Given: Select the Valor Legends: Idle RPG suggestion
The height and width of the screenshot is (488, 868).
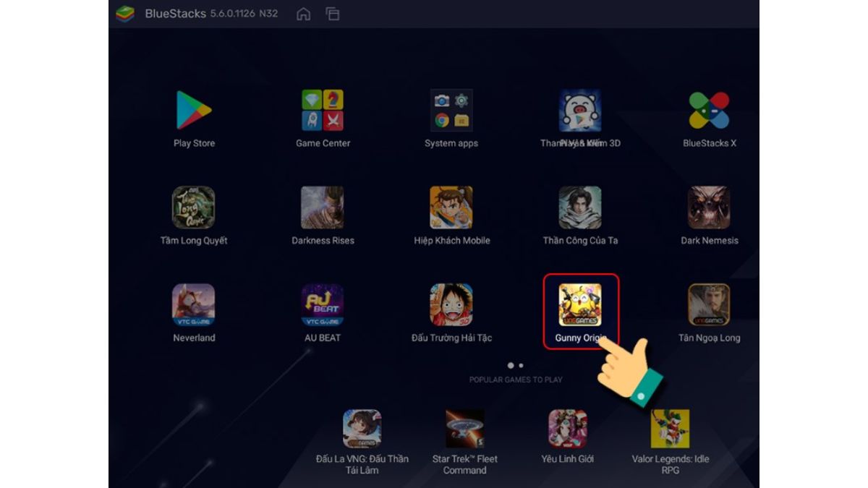Looking at the screenshot, I should [x=670, y=429].
